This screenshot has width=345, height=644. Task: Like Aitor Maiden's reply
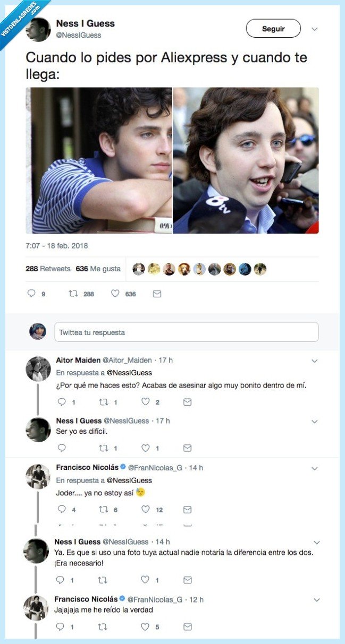click(146, 402)
